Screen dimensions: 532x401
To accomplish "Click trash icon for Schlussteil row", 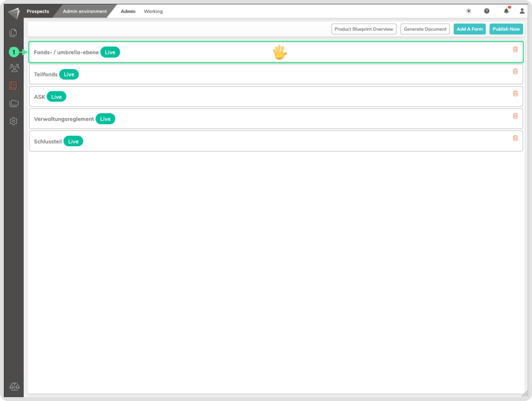I will (x=515, y=138).
